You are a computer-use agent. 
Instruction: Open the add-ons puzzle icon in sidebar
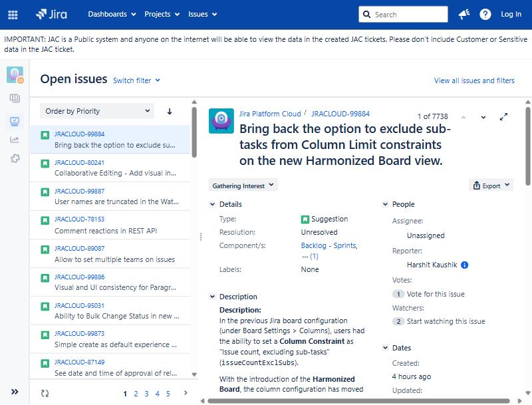[15, 158]
